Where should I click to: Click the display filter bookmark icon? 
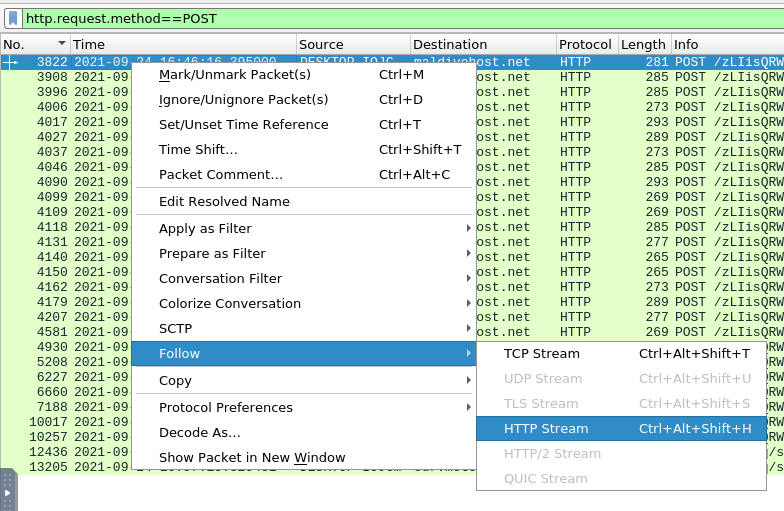point(12,18)
